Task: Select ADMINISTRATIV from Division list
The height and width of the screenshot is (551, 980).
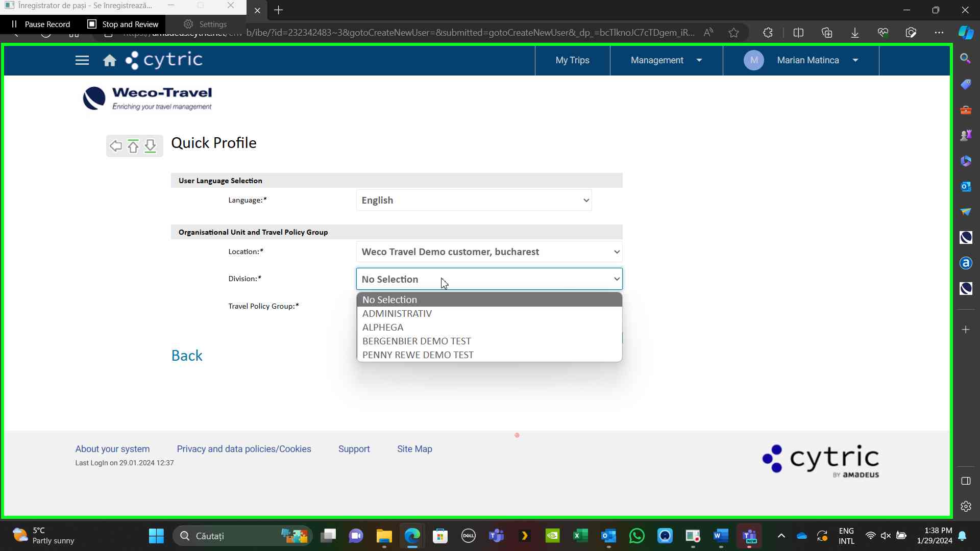Action: (397, 314)
